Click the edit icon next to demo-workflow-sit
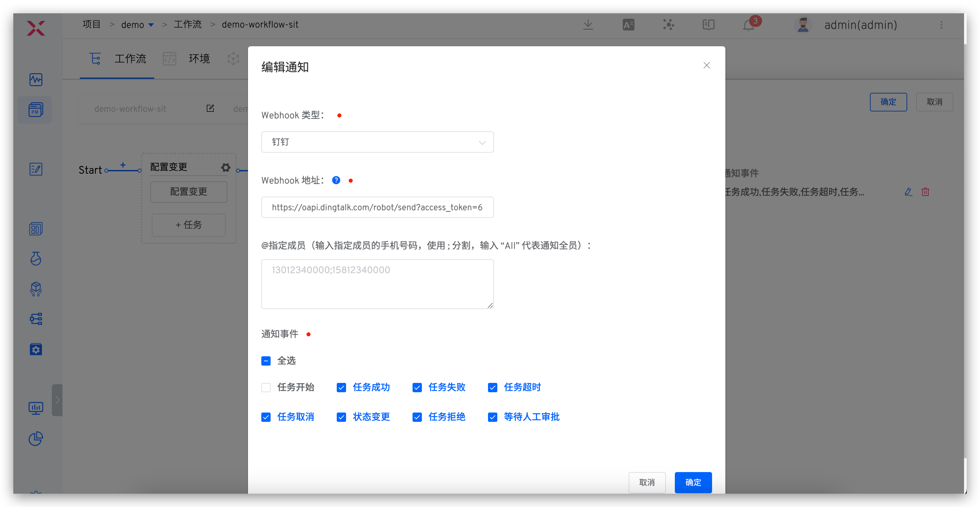980x507 pixels. click(x=210, y=108)
